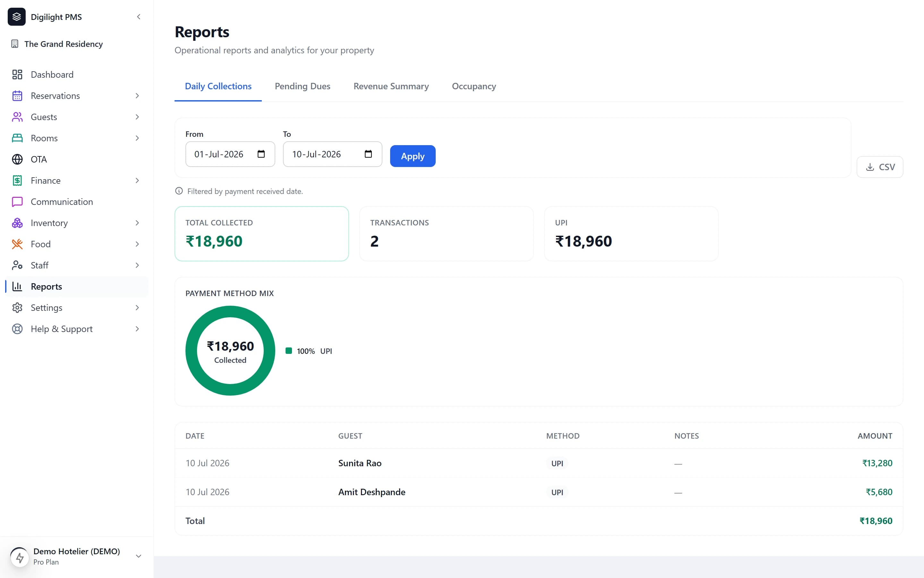
Task: Click the OTA globe icon
Action: (17, 159)
